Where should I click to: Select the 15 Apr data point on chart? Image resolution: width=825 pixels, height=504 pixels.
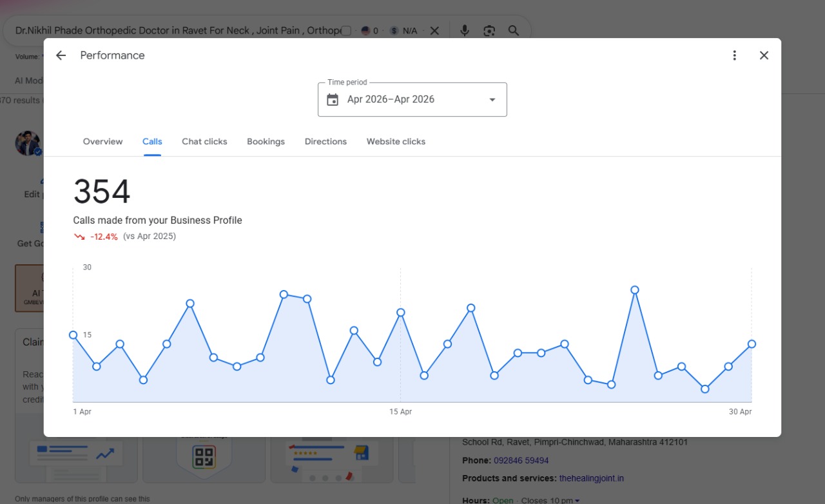[x=400, y=312]
